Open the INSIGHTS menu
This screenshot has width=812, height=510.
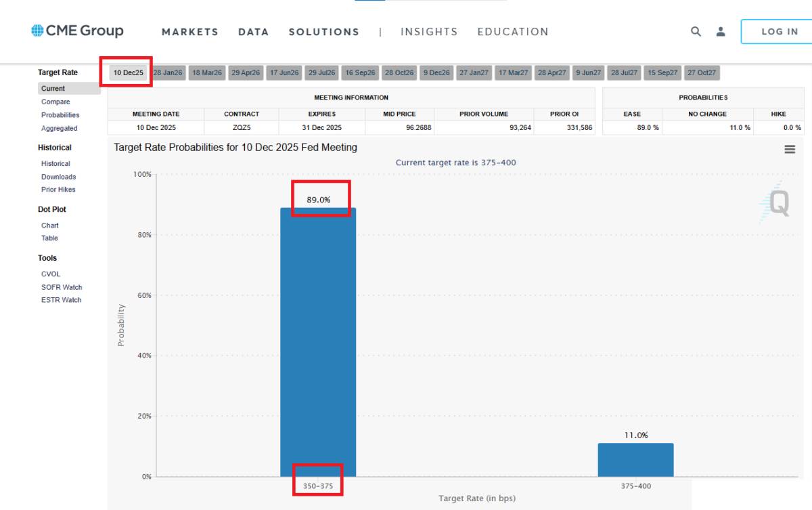(x=429, y=32)
